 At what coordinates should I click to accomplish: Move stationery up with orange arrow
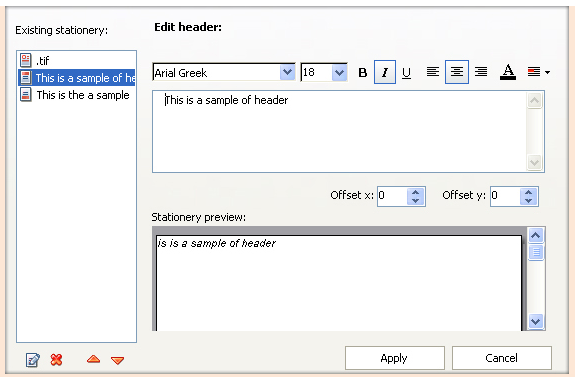(94, 359)
